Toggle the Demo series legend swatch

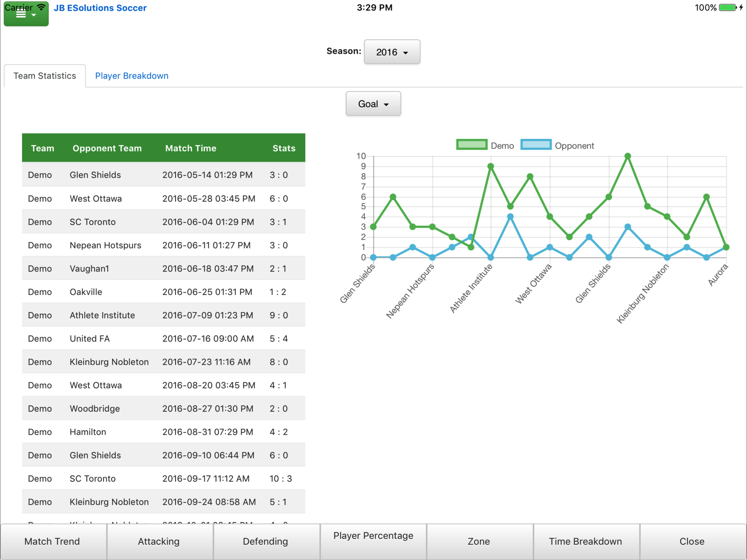pyautogui.click(x=471, y=145)
